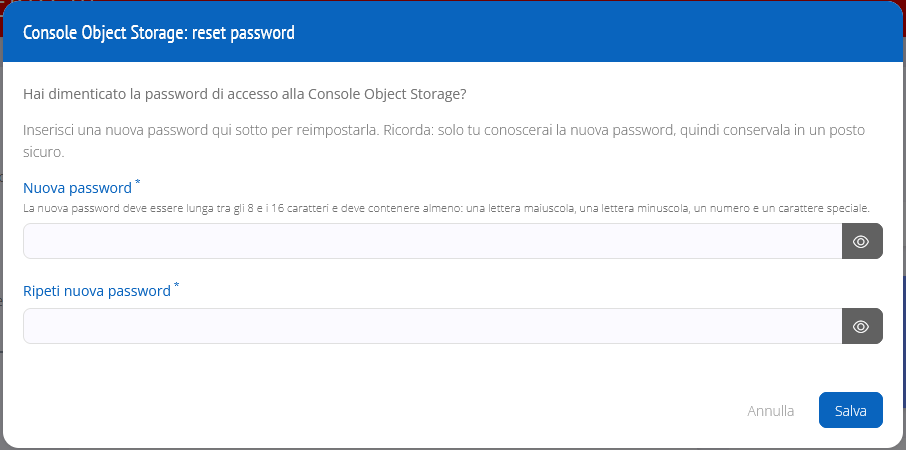Image resolution: width=906 pixels, height=450 pixels.
Task: Click empty dialog area left of Annulla
Action: tap(400, 410)
